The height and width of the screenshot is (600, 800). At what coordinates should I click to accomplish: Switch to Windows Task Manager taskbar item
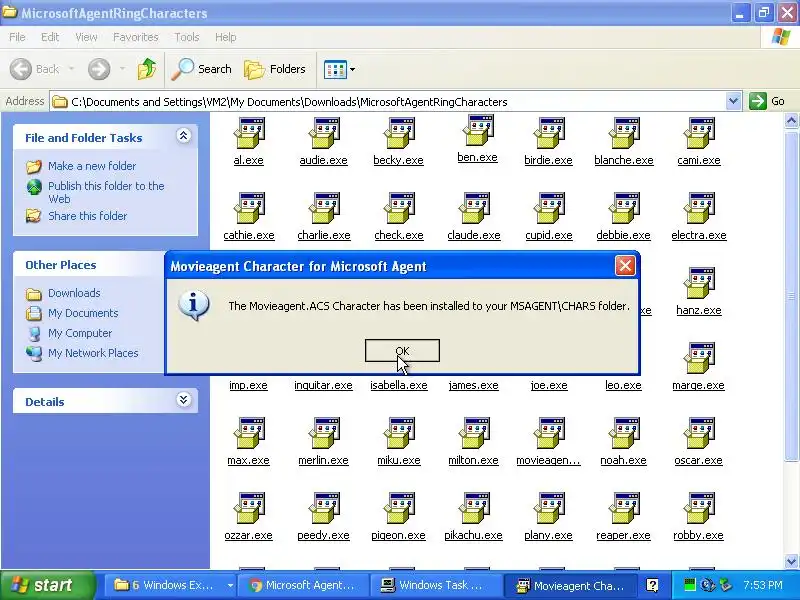point(435,585)
